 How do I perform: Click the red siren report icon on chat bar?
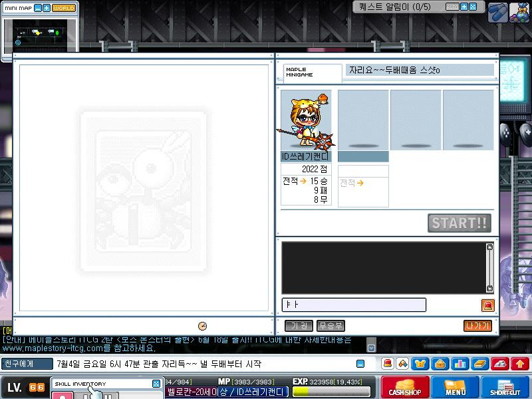pyautogui.click(x=388, y=364)
